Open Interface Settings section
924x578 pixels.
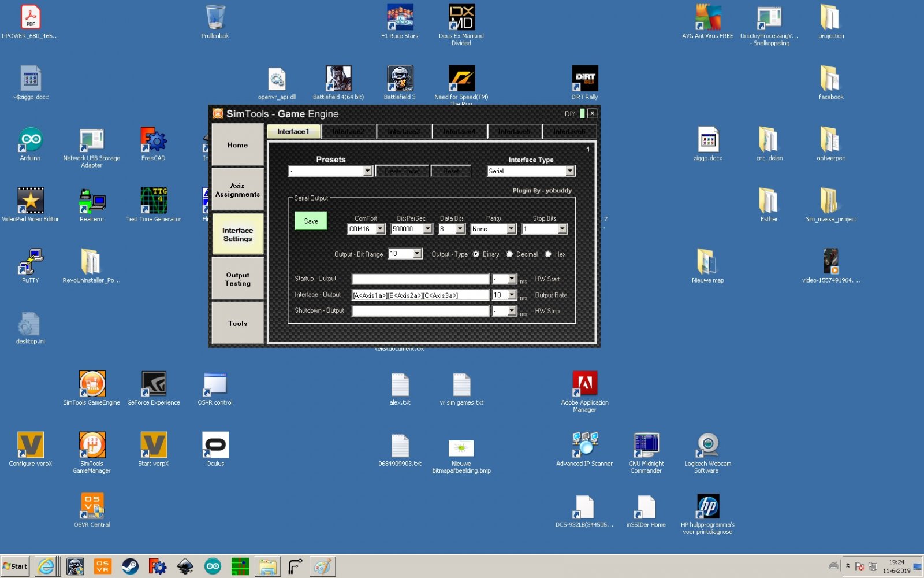pos(237,234)
